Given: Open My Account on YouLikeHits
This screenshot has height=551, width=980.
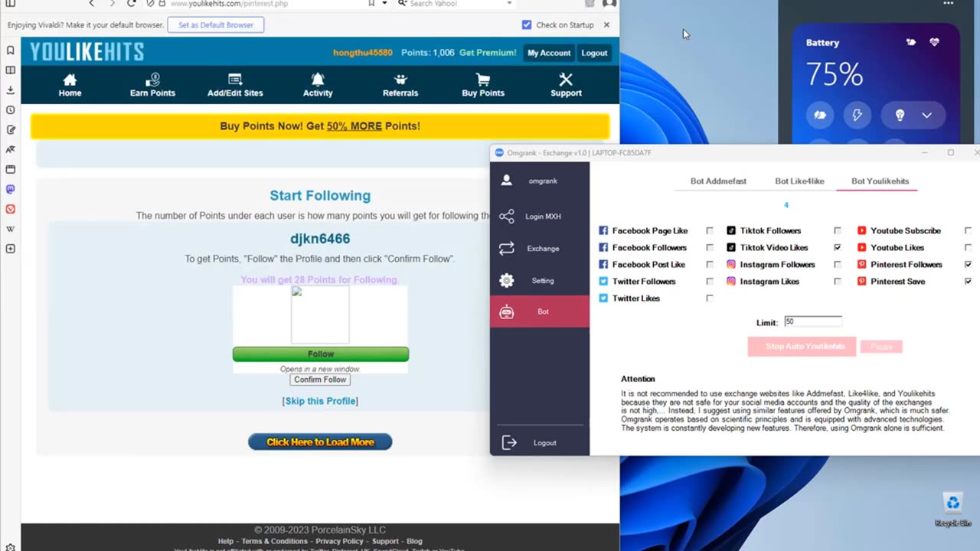Looking at the screenshot, I should click(x=549, y=53).
